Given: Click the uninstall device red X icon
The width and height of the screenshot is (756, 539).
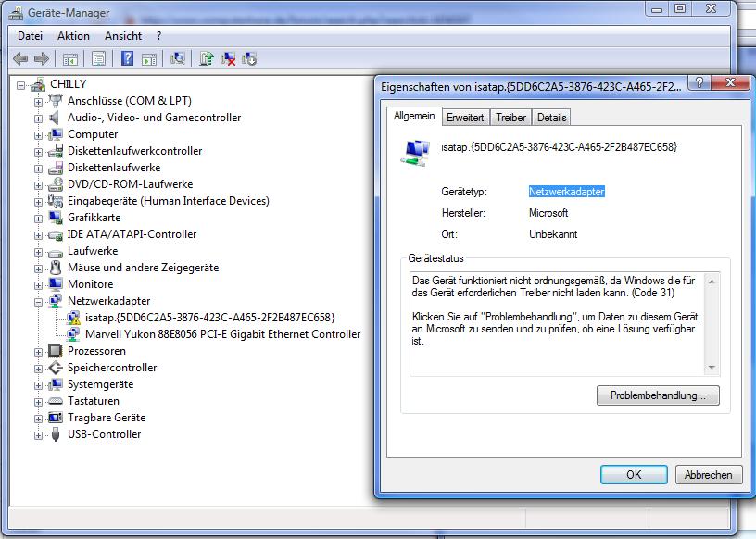Looking at the screenshot, I should point(228,59).
